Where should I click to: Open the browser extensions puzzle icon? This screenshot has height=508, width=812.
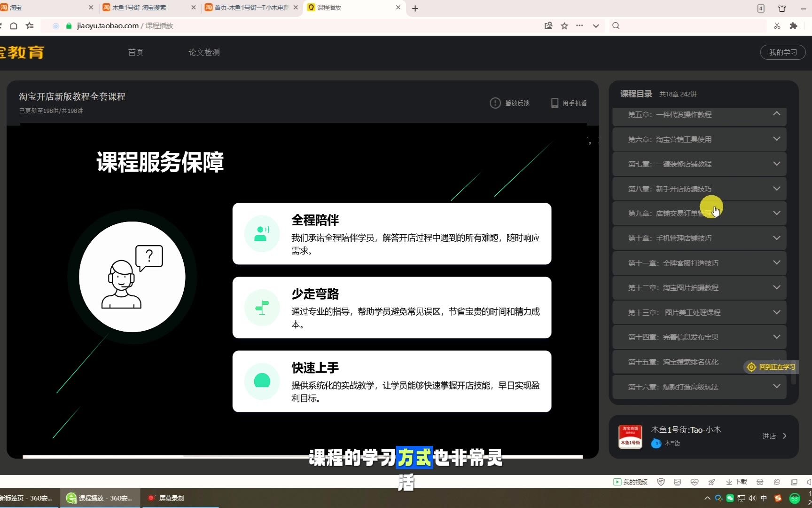coord(794,26)
